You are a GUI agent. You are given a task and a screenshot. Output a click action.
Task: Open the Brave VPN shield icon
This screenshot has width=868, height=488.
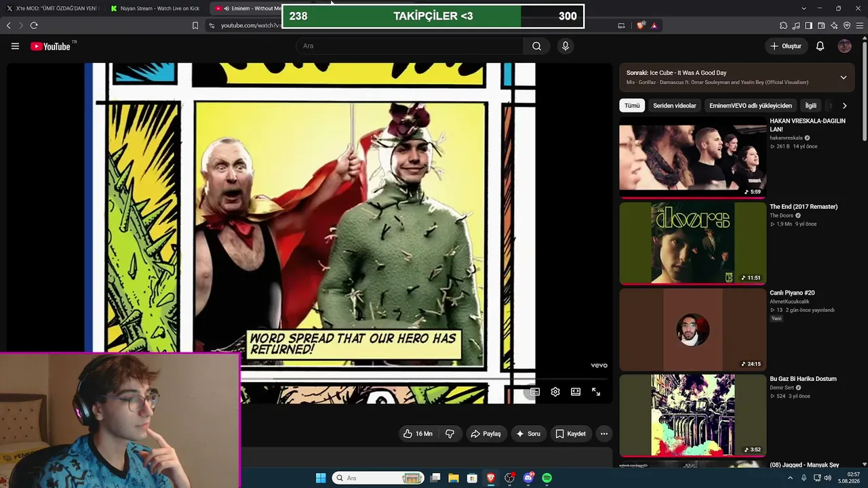tap(846, 26)
